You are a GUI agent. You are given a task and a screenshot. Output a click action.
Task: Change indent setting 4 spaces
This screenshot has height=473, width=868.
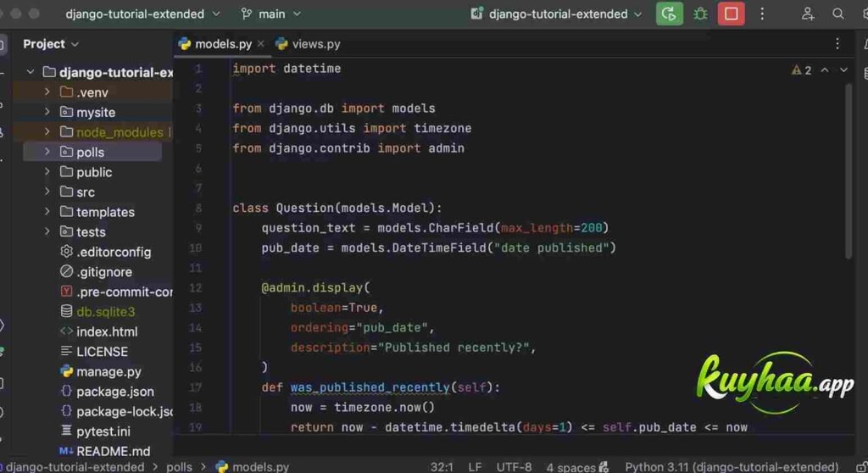pyautogui.click(x=570, y=467)
